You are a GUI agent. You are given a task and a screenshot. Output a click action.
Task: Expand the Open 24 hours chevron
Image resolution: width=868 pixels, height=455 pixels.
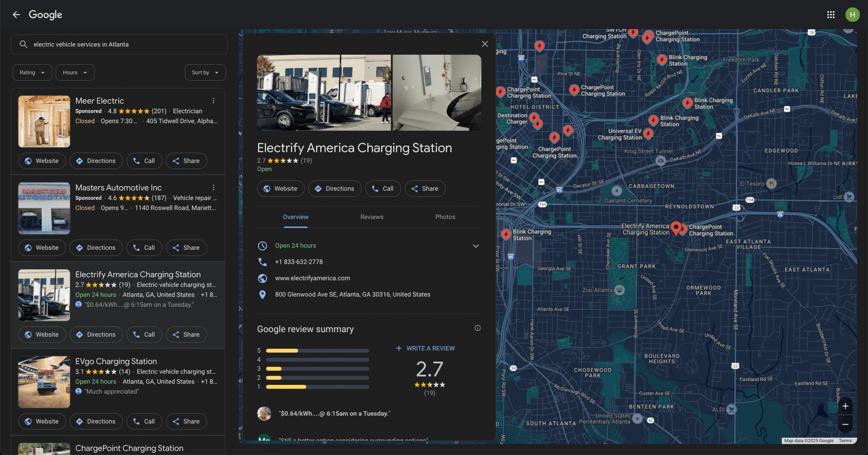476,246
